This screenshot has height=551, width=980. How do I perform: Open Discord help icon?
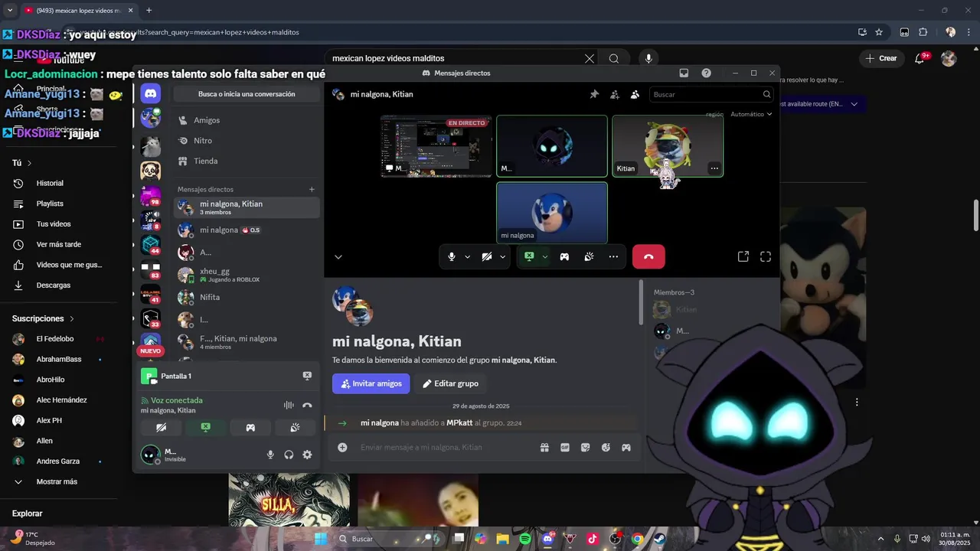(x=706, y=73)
